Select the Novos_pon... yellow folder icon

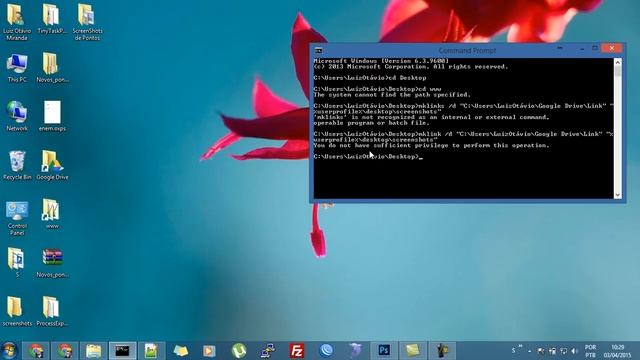(x=52, y=68)
